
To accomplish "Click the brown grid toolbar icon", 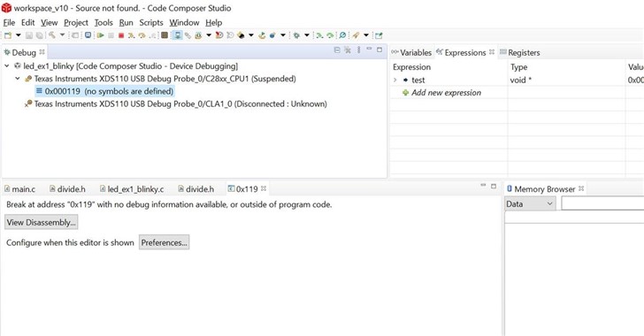I will [x=165, y=35].
